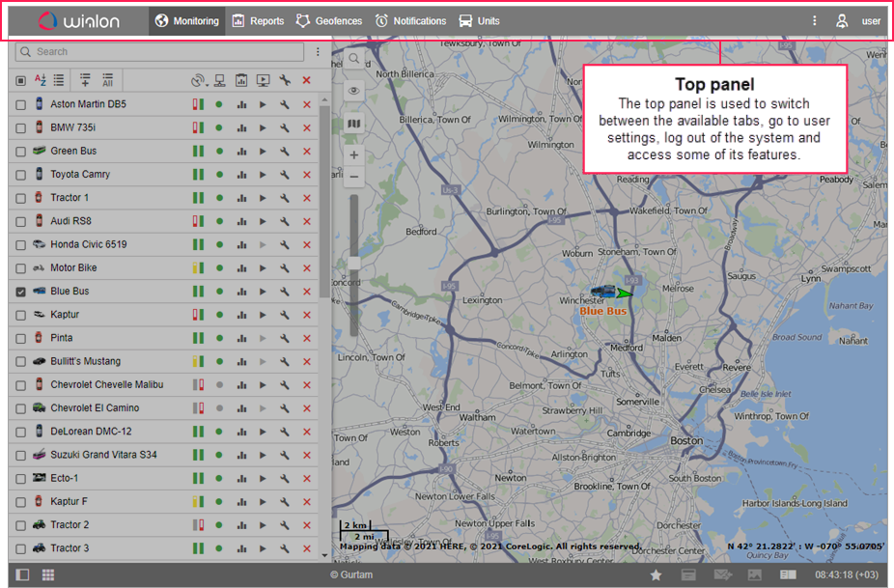Open the column header commands dropdown icon
Image resolution: width=894 pixels, height=588 pixels.
(x=199, y=81)
